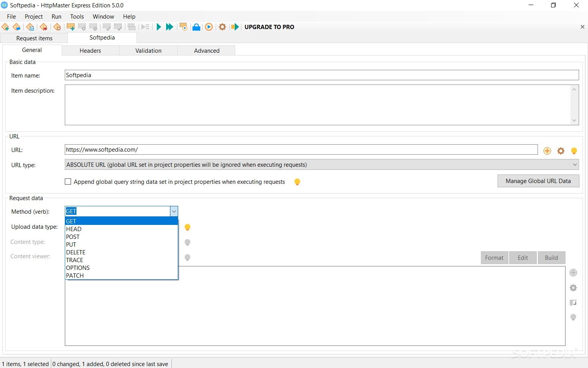This screenshot has width=588, height=368.
Task: Click the Format button
Action: [x=494, y=258]
